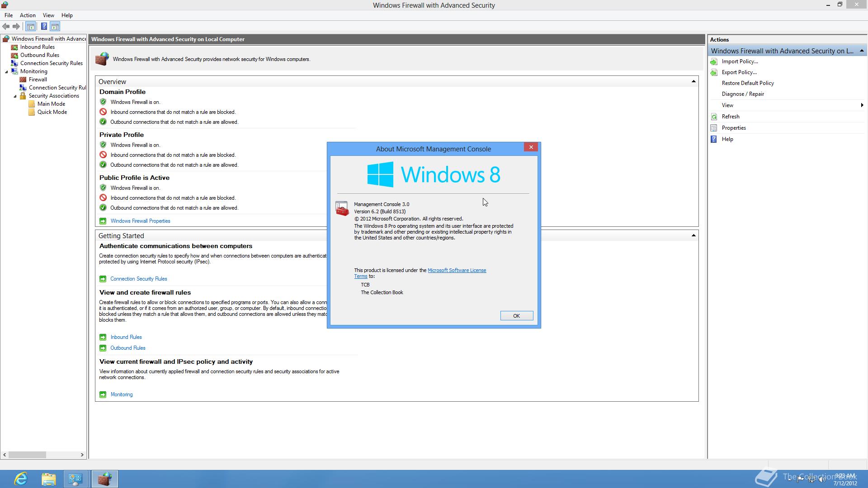
Task: Open the File menu
Action: click(x=9, y=15)
